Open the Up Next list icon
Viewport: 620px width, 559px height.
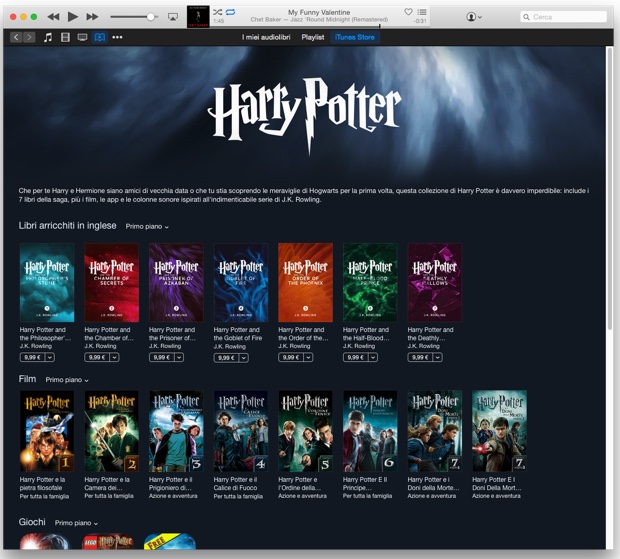(422, 12)
